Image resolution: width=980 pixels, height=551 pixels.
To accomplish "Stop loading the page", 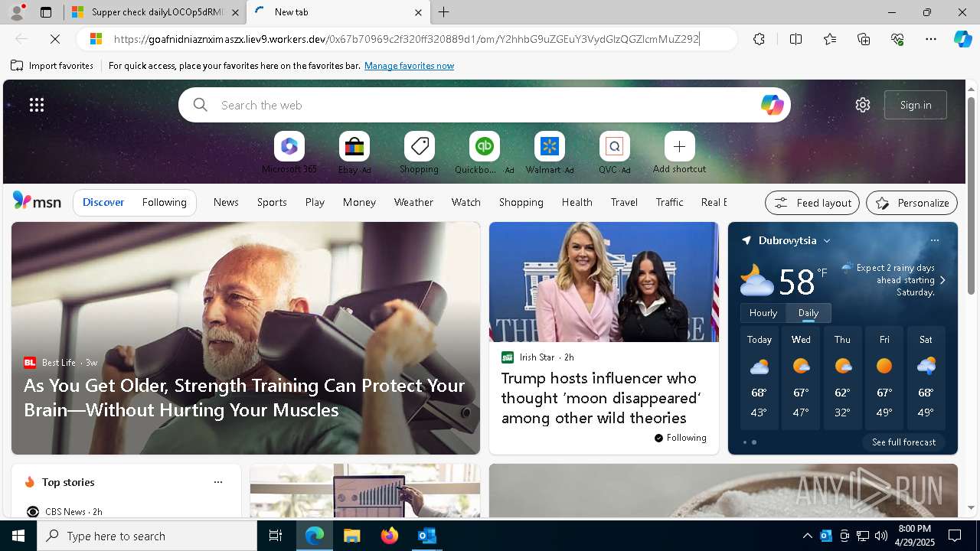I will point(55,38).
